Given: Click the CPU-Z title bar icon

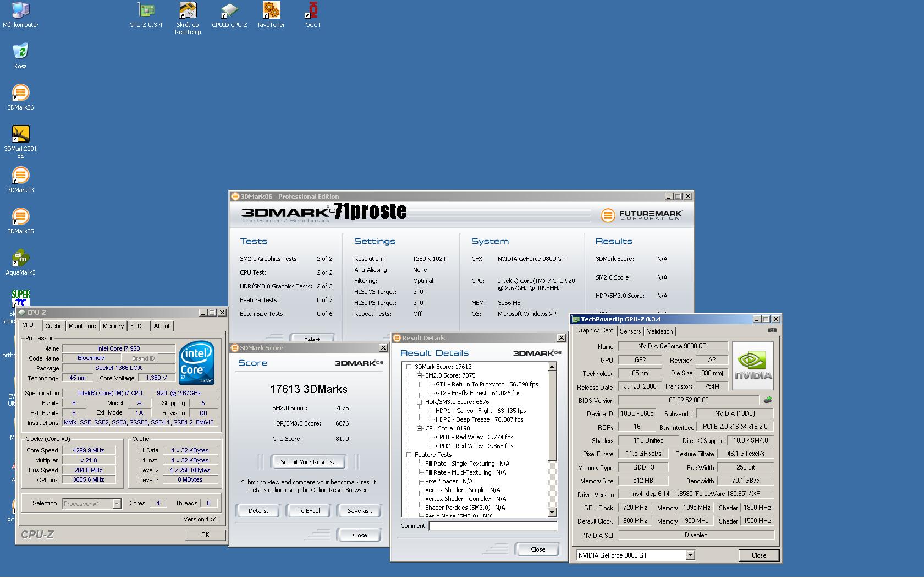Looking at the screenshot, I should (x=22, y=313).
